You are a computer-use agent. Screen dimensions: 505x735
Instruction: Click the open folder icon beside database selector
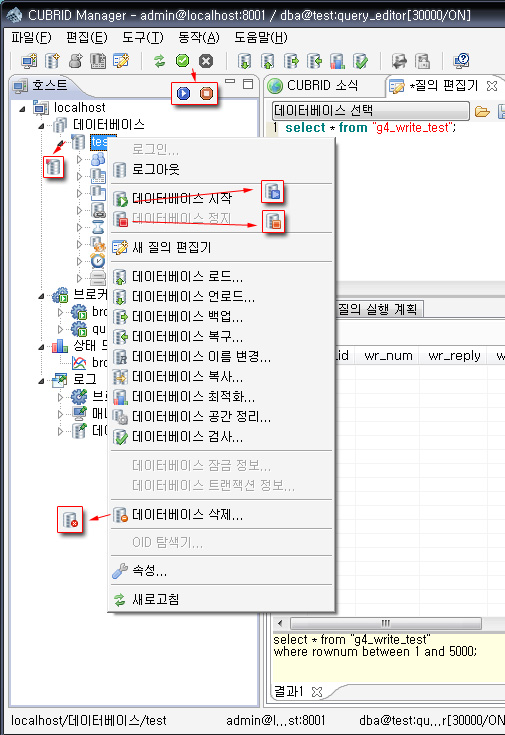tap(482, 112)
